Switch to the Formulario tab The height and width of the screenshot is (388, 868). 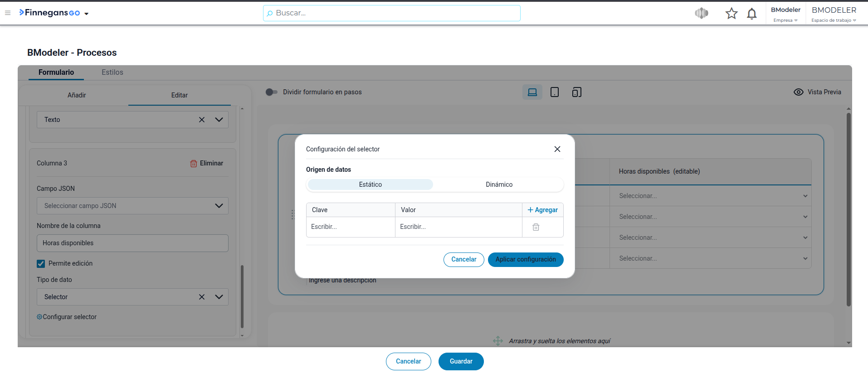(x=56, y=73)
